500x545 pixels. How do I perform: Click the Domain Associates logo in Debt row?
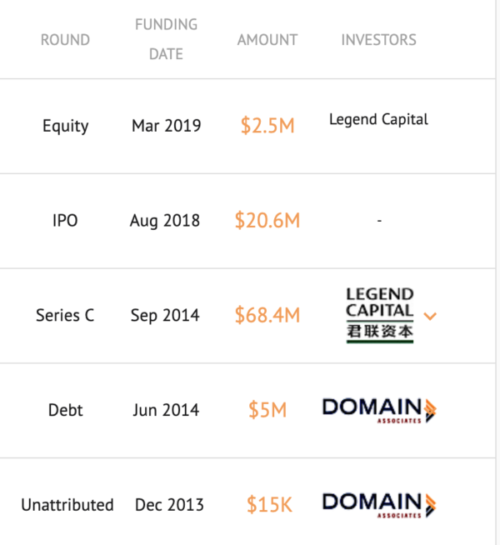click(x=379, y=410)
